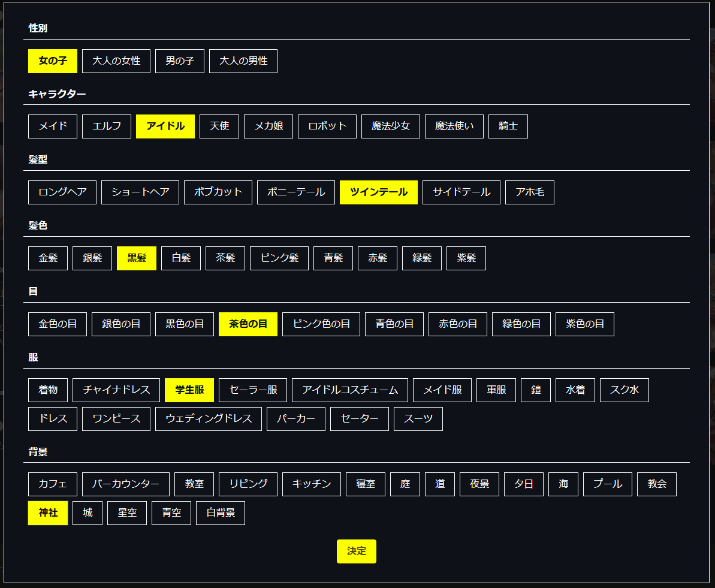Choose the 男の子 gender tag

point(180,61)
